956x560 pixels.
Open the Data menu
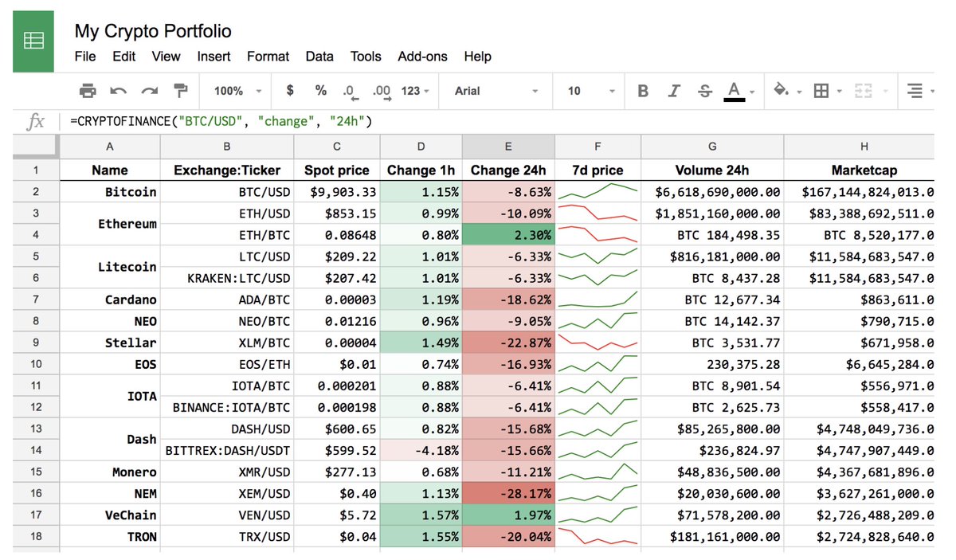click(319, 57)
